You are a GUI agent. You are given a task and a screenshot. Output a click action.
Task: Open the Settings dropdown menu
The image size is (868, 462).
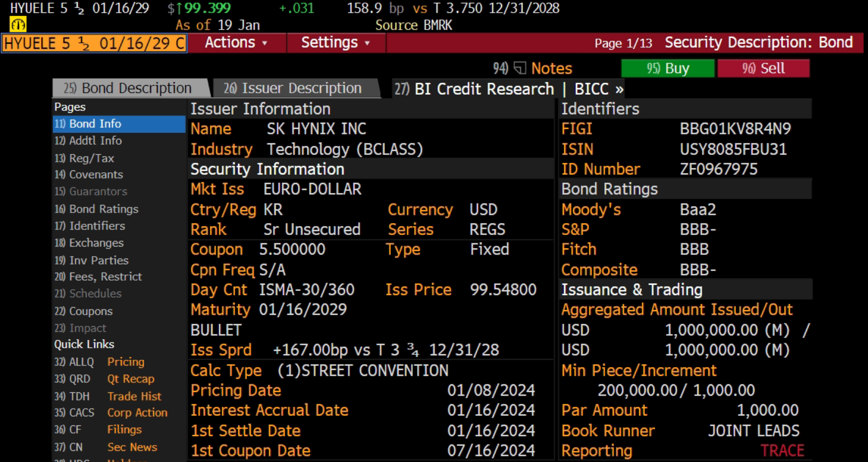click(335, 43)
